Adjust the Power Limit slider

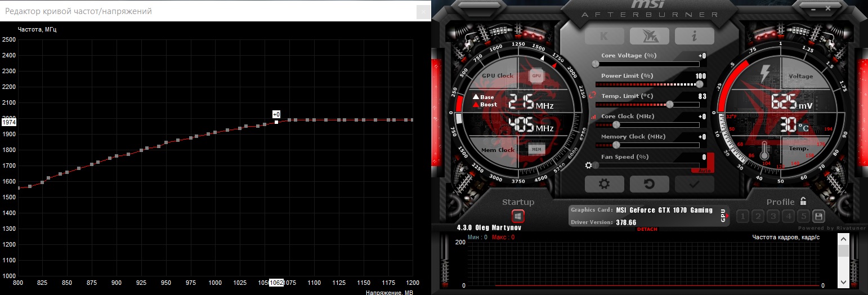pyautogui.click(x=650, y=84)
